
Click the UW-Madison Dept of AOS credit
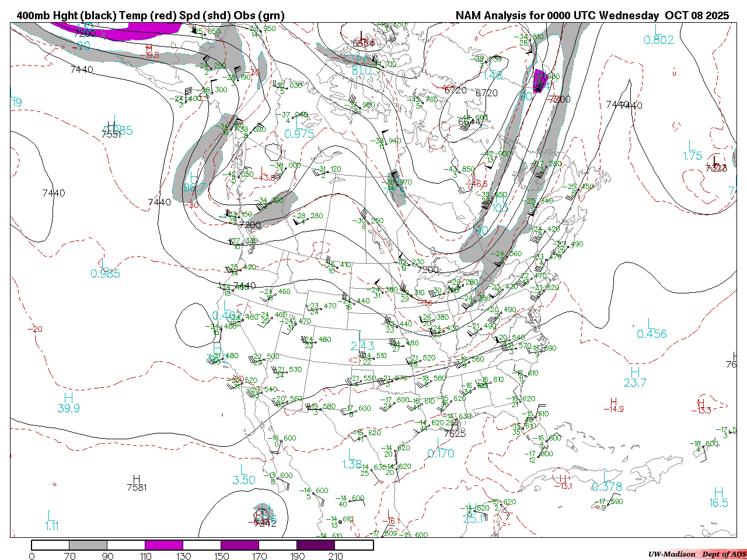coord(697,554)
